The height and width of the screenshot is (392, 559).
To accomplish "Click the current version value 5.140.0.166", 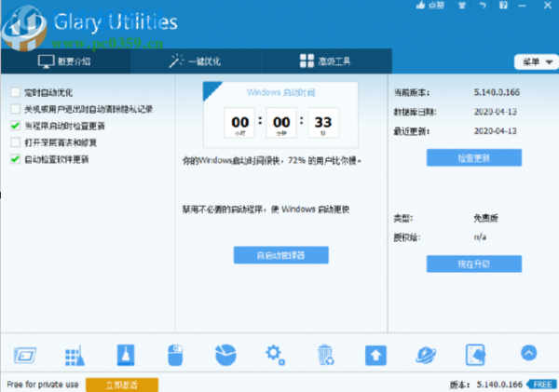I will [x=497, y=92].
